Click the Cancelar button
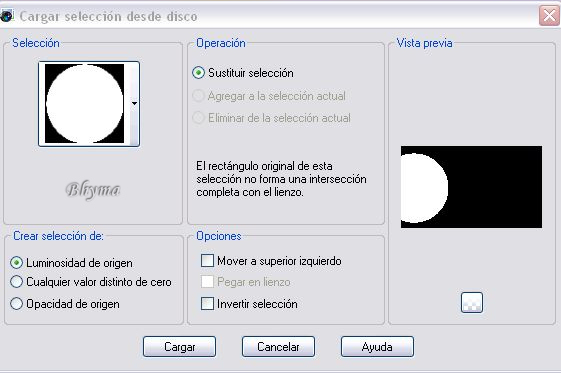This screenshot has width=561, height=373. pos(278,347)
